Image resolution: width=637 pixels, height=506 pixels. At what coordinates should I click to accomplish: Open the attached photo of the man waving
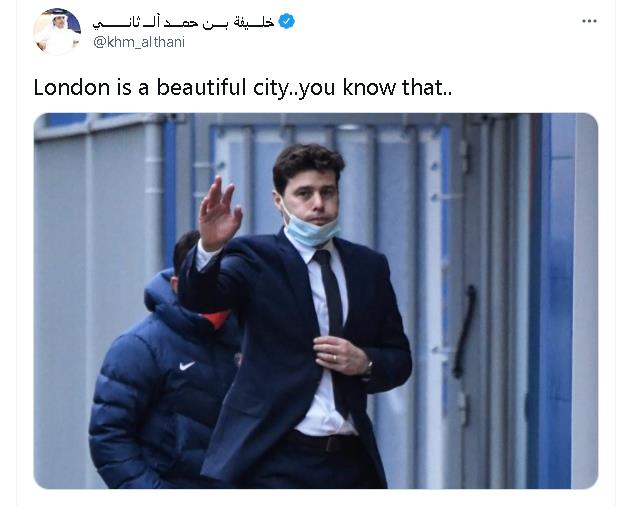316,301
